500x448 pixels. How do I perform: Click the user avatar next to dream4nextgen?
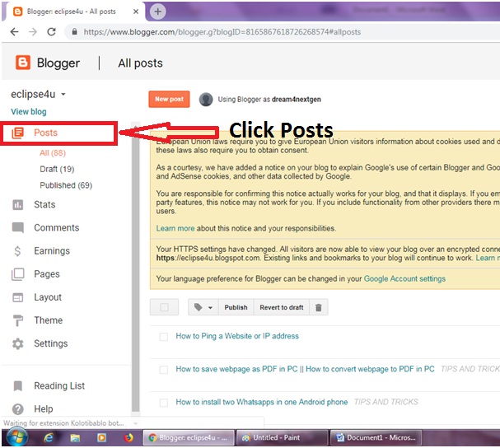pyautogui.click(x=206, y=100)
